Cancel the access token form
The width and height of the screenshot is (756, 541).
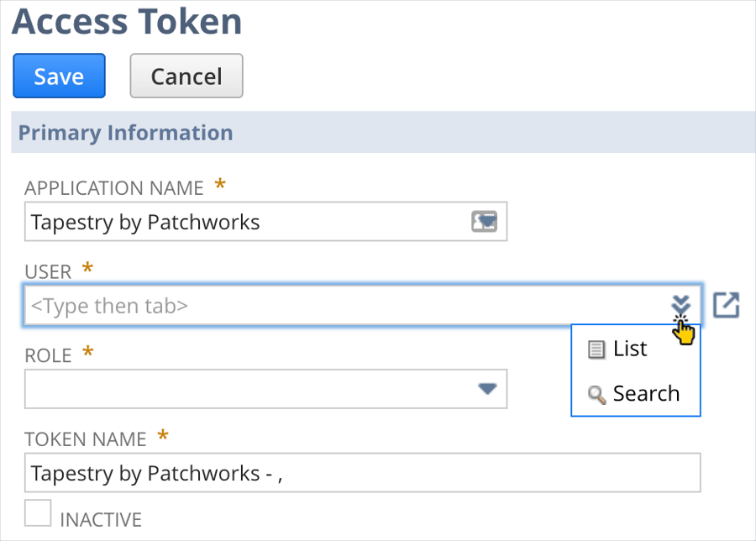(x=186, y=76)
